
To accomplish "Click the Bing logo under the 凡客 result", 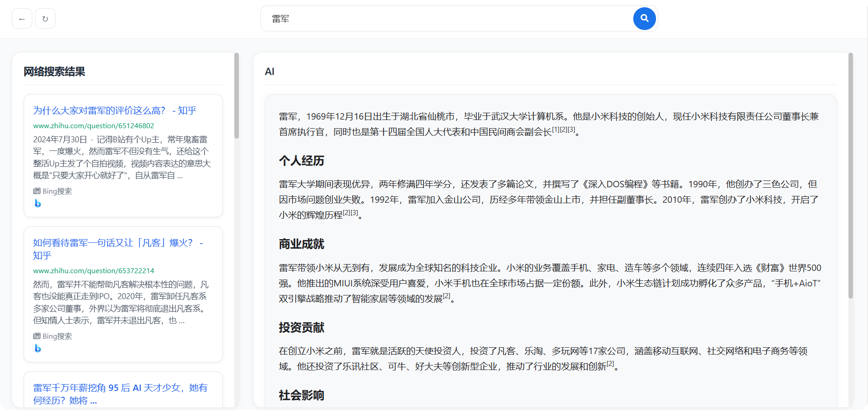I will pyautogui.click(x=38, y=348).
